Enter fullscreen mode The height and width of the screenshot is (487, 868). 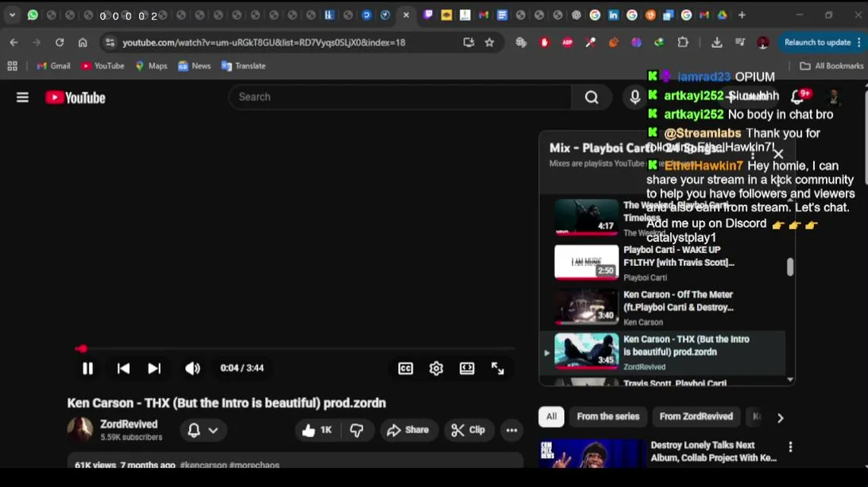coord(498,369)
